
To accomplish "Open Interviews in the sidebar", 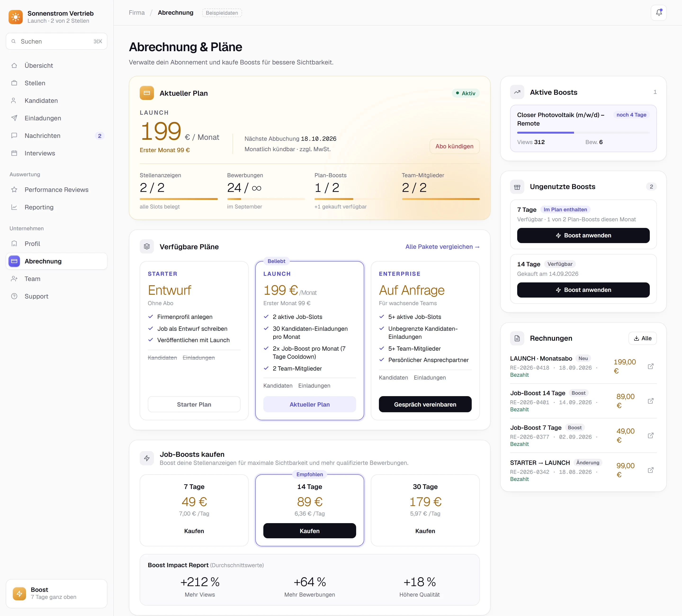I will (57, 153).
